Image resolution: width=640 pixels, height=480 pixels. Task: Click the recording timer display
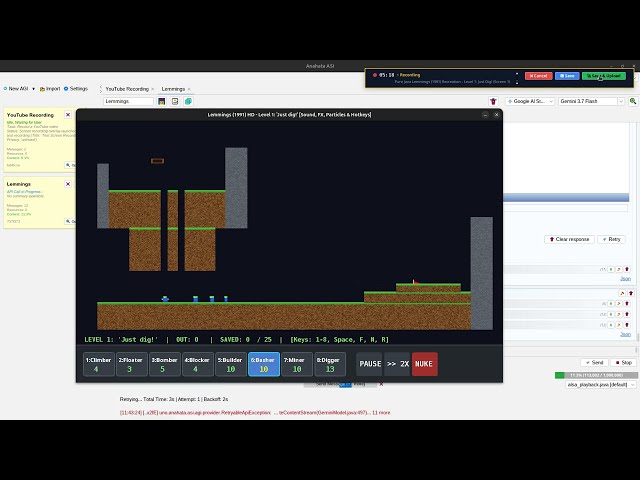pos(387,75)
